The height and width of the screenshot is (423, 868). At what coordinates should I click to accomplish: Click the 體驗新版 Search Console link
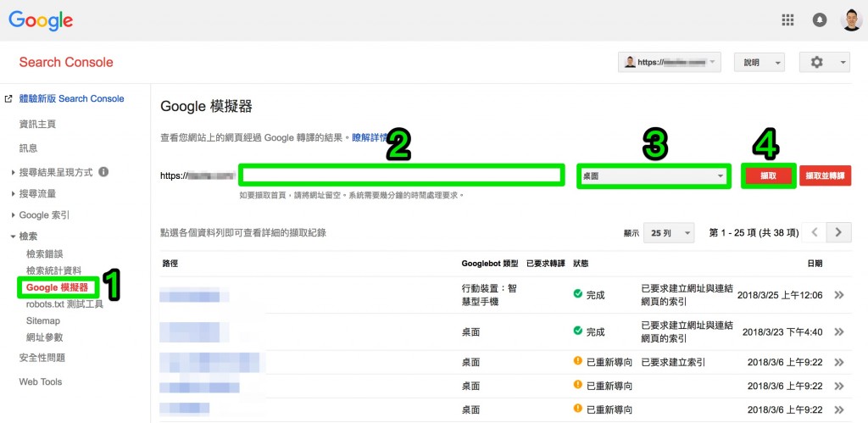71,98
